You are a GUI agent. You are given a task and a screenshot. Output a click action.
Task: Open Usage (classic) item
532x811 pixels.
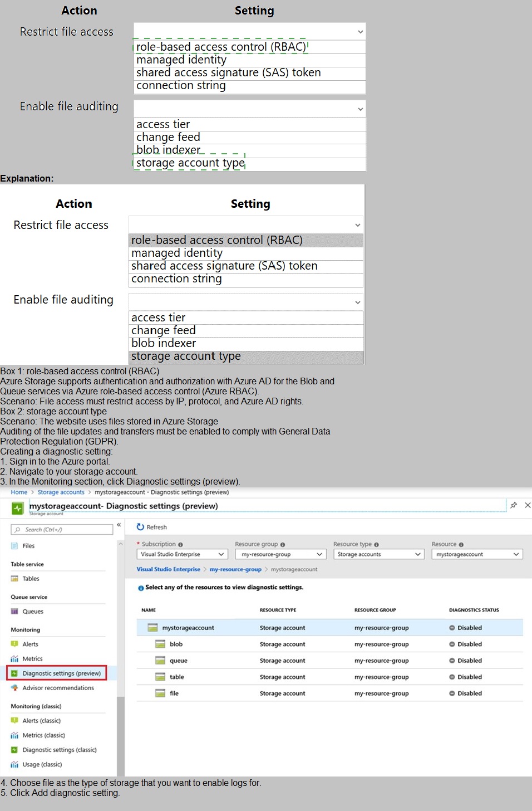pyautogui.click(x=42, y=764)
